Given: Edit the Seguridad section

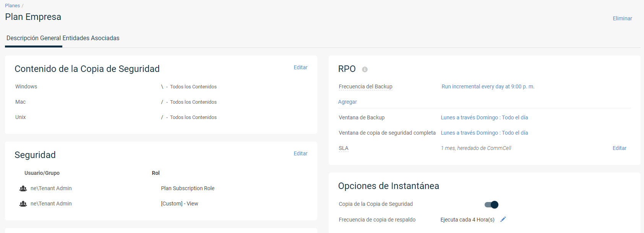Looking at the screenshot, I should tap(300, 153).
